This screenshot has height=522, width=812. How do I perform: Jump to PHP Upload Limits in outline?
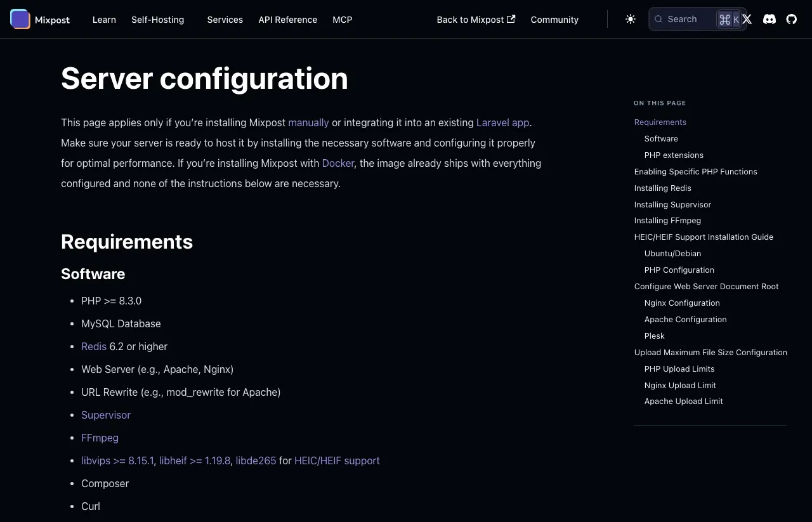[679, 369]
